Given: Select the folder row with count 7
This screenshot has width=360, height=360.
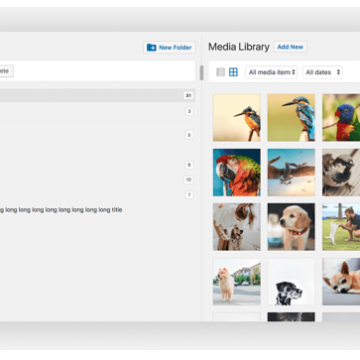Looking at the screenshot, I should point(97,195).
